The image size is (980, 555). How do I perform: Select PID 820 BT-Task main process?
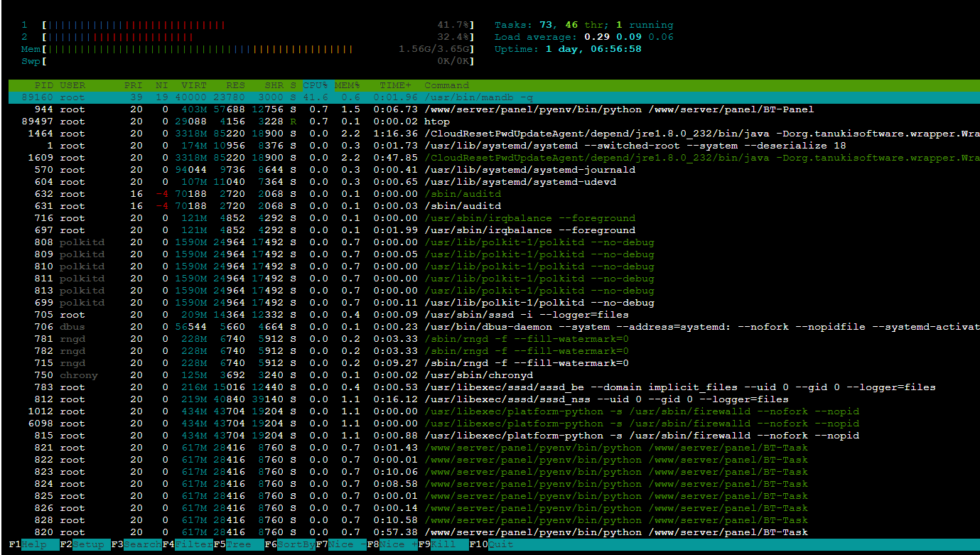pyautogui.click(x=494, y=532)
